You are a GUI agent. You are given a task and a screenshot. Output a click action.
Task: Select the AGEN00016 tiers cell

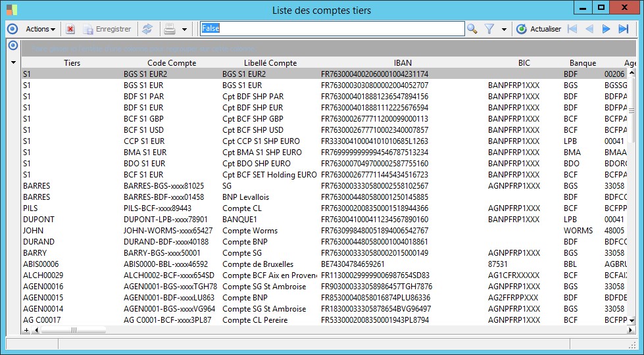coord(72,287)
